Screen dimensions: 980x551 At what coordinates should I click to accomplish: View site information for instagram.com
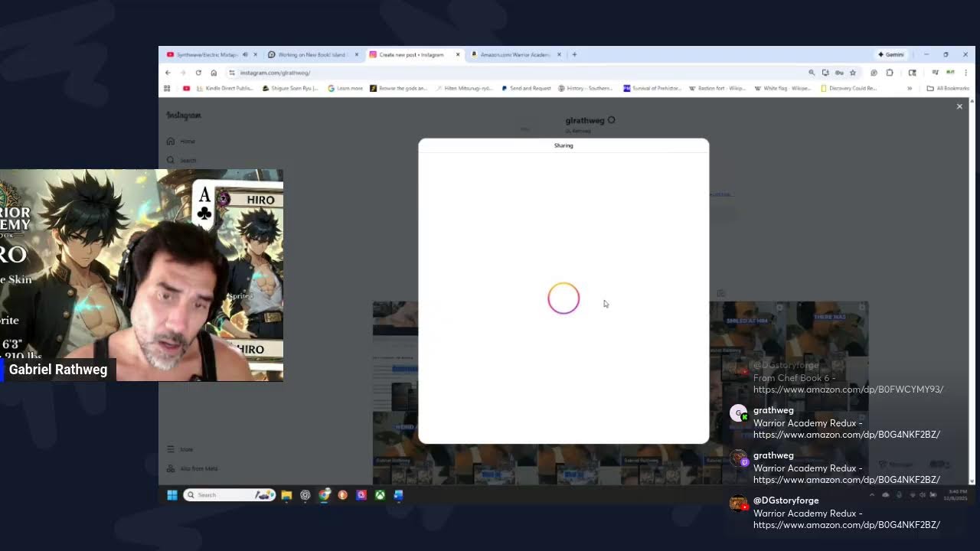pos(232,73)
